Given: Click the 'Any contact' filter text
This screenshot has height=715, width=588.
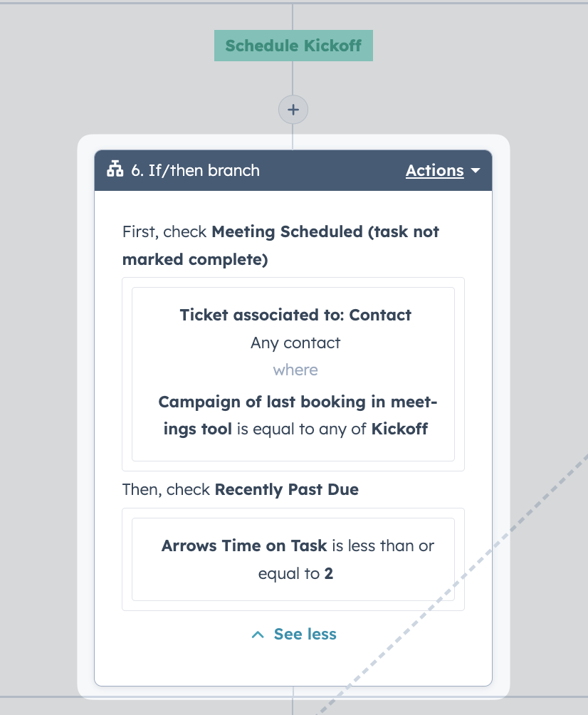Looking at the screenshot, I should [295, 343].
